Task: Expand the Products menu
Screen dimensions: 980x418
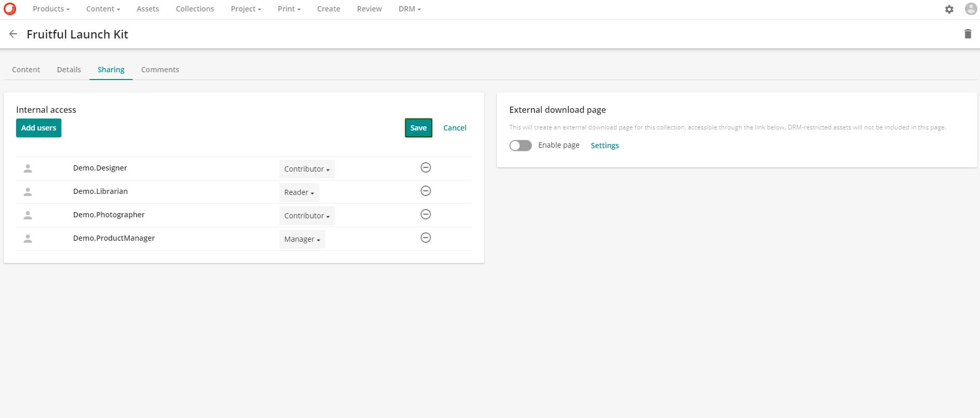Action: pos(51,9)
